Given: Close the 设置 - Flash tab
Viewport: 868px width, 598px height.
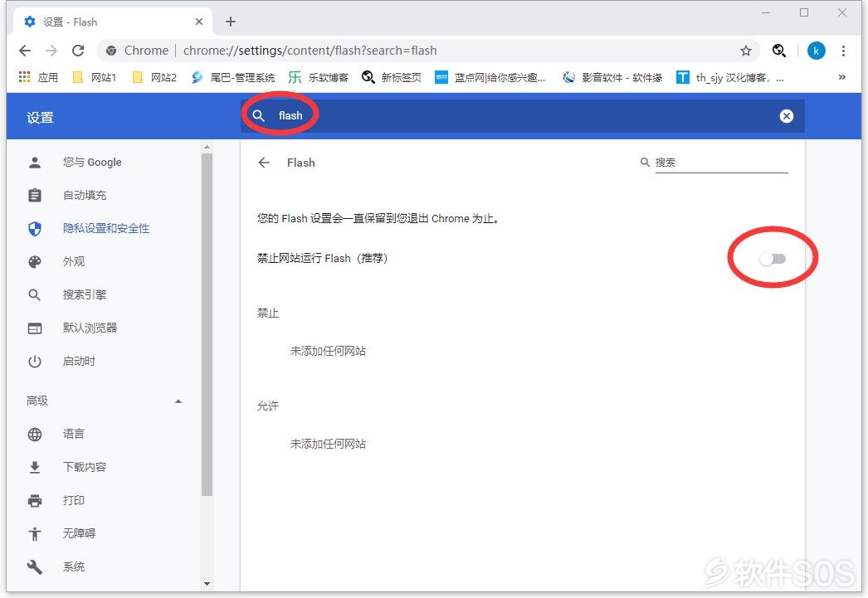Looking at the screenshot, I should 199,22.
